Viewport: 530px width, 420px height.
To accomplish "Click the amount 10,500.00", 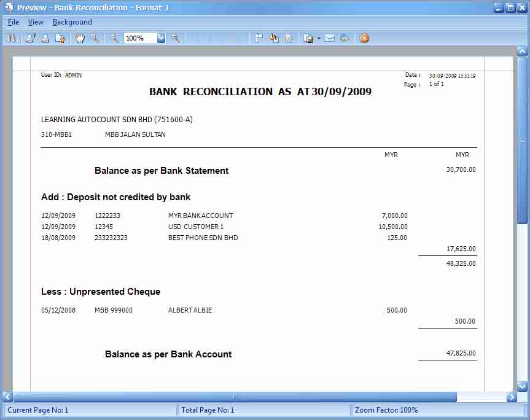I will coord(393,227).
